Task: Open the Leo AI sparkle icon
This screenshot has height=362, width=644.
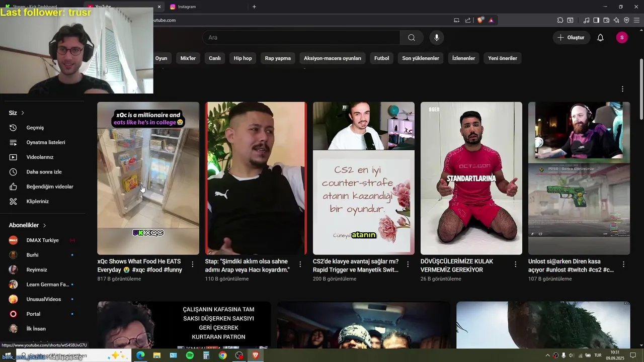Action: click(616, 20)
